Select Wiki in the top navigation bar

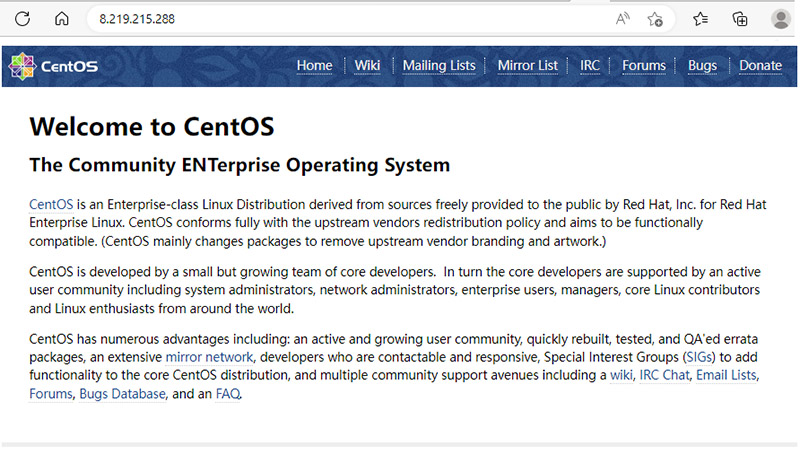point(367,66)
